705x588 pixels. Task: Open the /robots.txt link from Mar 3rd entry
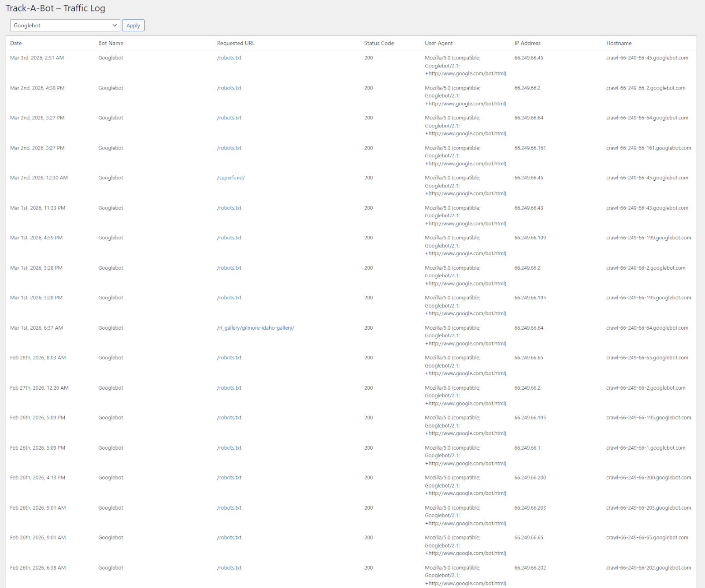pyautogui.click(x=229, y=58)
